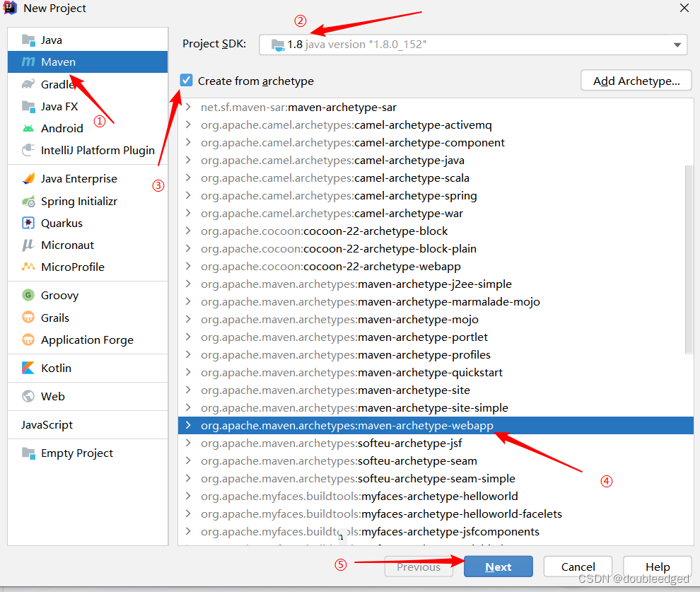Select Java project type label

tap(52, 40)
